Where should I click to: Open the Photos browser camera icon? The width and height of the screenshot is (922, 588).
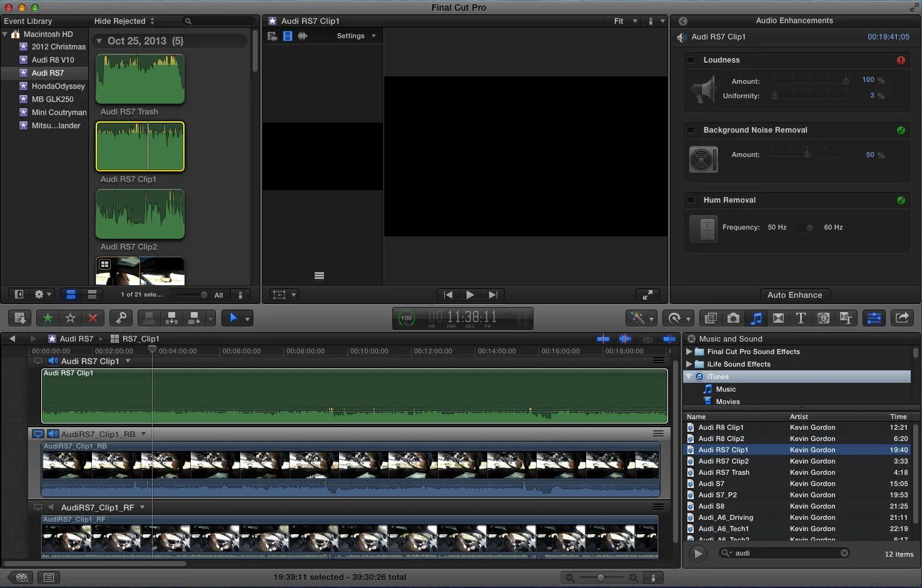point(733,318)
